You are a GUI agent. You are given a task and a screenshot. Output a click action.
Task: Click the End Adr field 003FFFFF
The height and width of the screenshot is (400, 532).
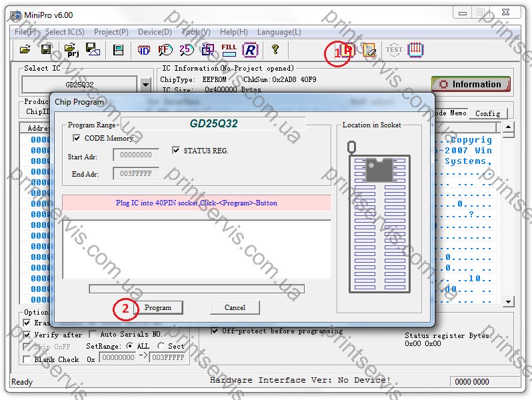136,174
